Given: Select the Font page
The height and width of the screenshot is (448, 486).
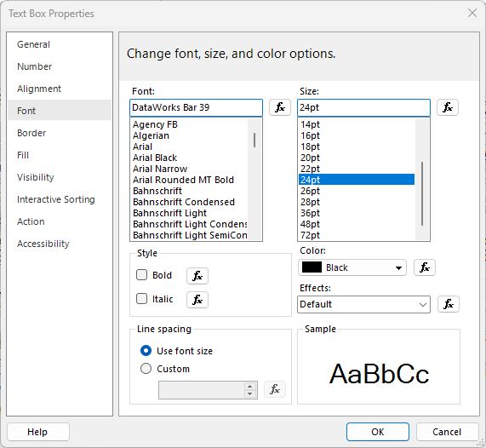Looking at the screenshot, I should 60,111.
